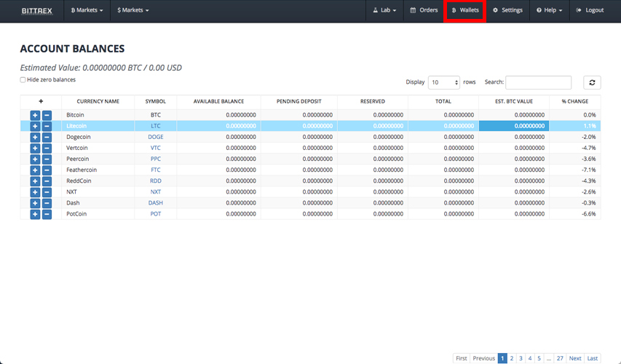The height and width of the screenshot is (364, 621).
Task: Open the NXT symbol link
Action: pyautogui.click(x=156, y=191)
